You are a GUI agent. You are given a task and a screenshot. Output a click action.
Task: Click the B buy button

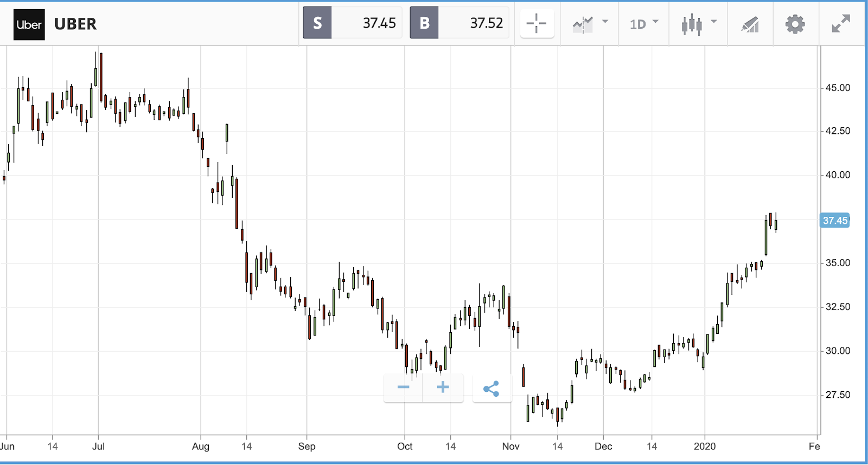424,23
